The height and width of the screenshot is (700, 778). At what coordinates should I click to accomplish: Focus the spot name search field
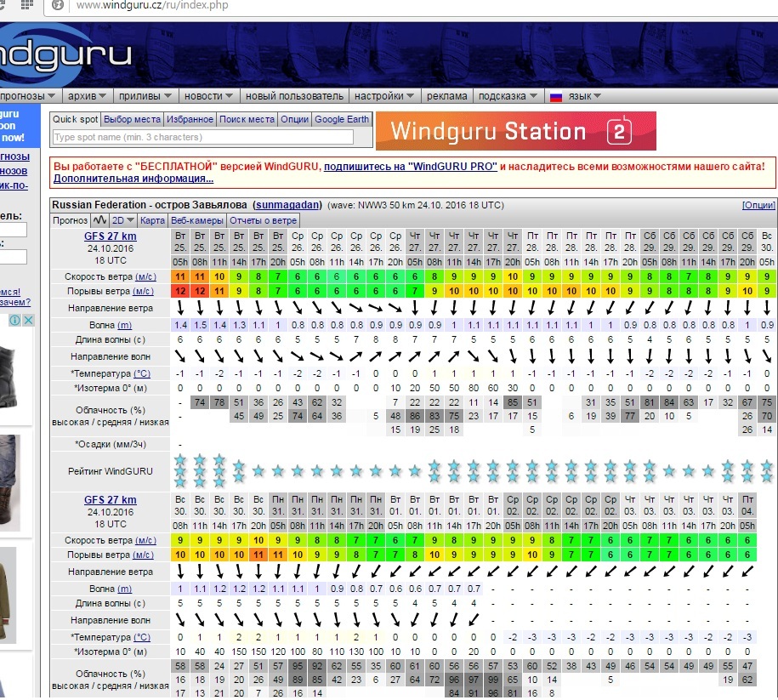coord(202,137)
